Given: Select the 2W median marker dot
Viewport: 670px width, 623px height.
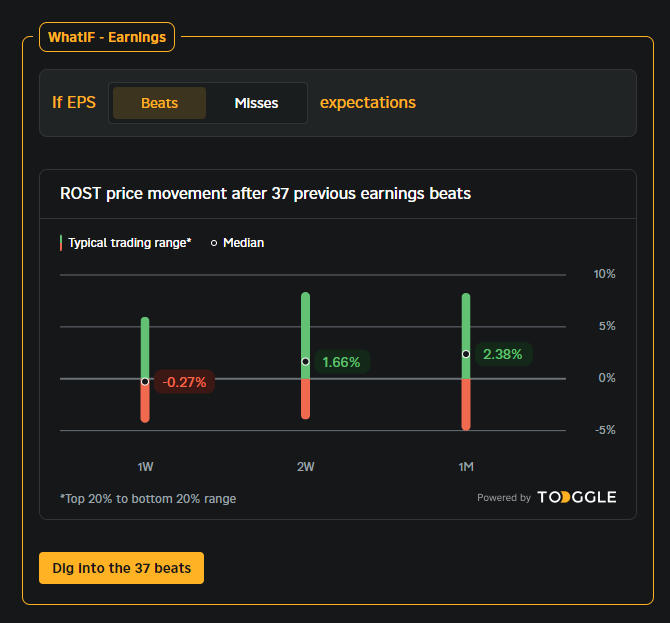Looking at the screenshot, I should (x=306, y=361).
